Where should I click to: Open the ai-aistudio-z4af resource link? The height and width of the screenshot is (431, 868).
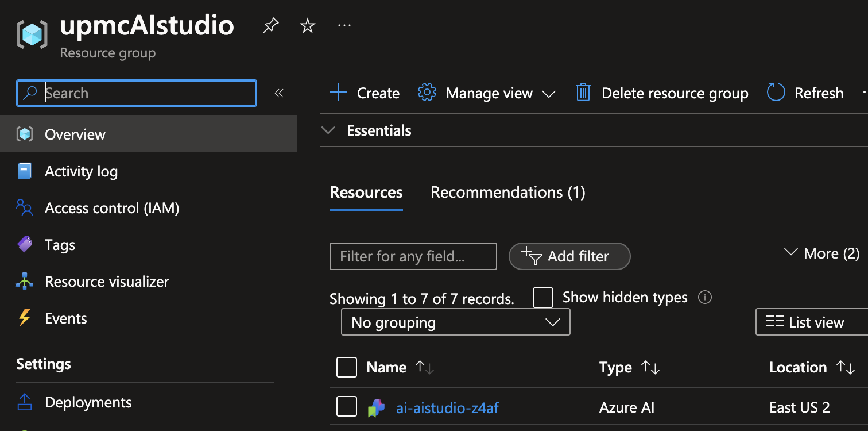pos(447,408)
